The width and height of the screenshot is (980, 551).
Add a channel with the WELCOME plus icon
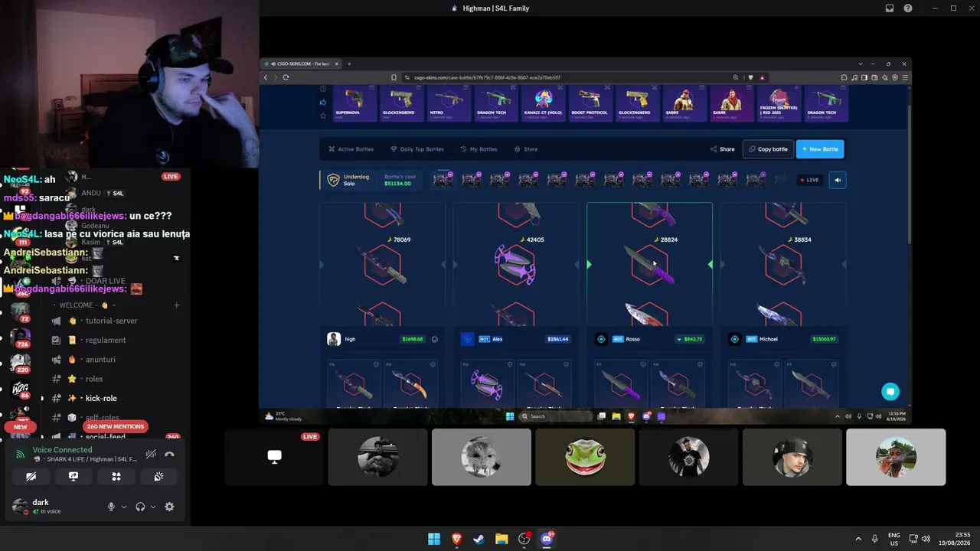pyautogui.click(x=176, y=305)
